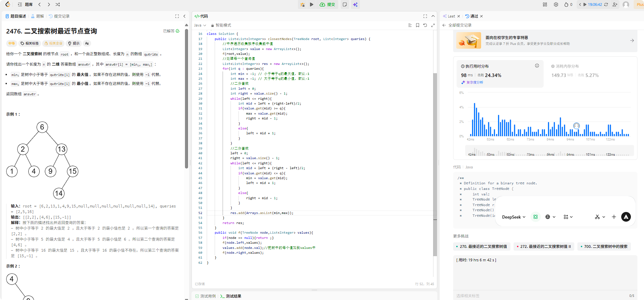Go to the previous problem arrow
Image resolution: width=644 pixels, height=300 pixels.
[x=40, y=4]
